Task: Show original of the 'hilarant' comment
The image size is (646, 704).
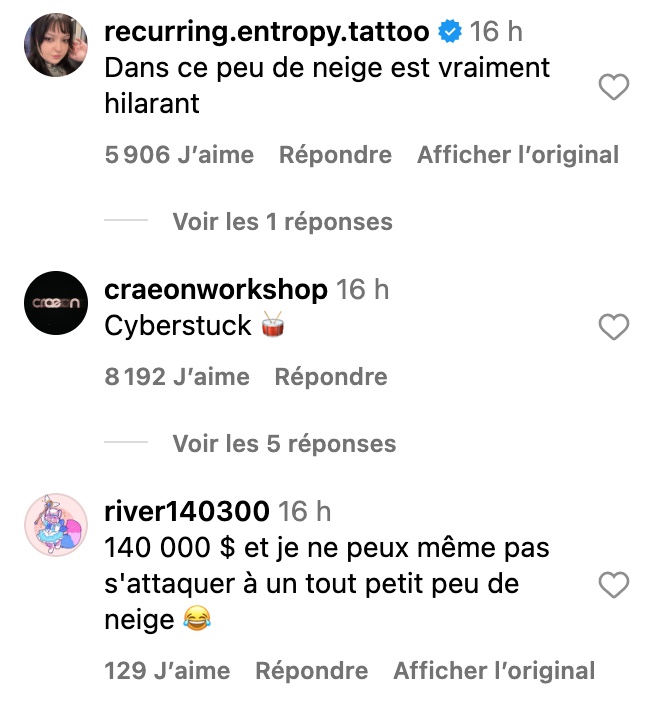Action: 518,155
